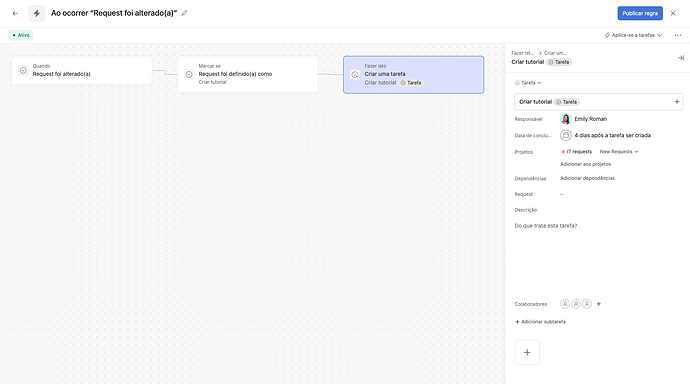Add a variable with plus in task name field
Viewport: 690px width, 384px height.
click(x=677, y=102)
